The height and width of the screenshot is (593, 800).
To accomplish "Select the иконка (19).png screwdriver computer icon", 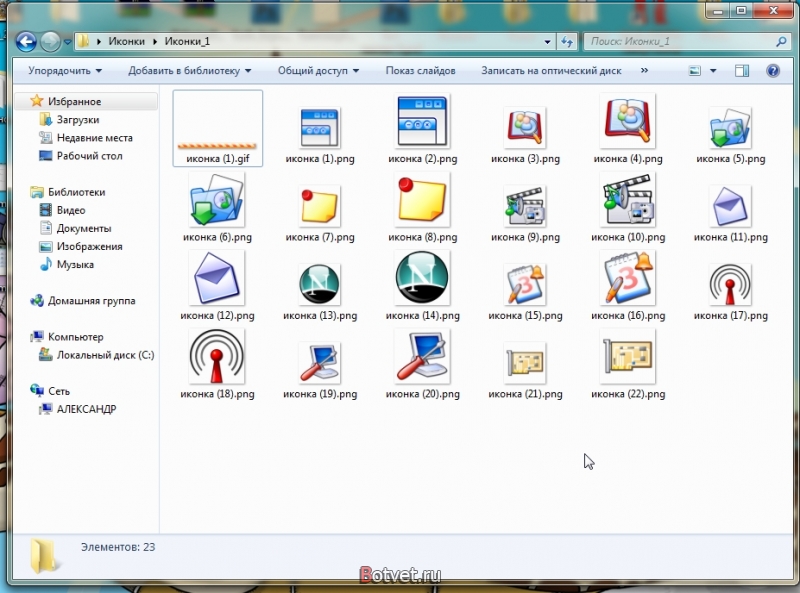I will 320,363.
